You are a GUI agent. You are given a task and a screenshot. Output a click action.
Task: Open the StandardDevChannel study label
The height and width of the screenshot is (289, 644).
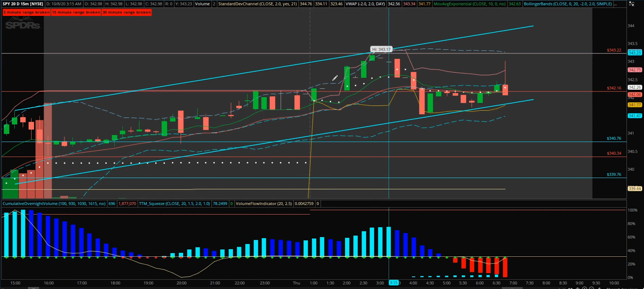[x=258, y=4]
